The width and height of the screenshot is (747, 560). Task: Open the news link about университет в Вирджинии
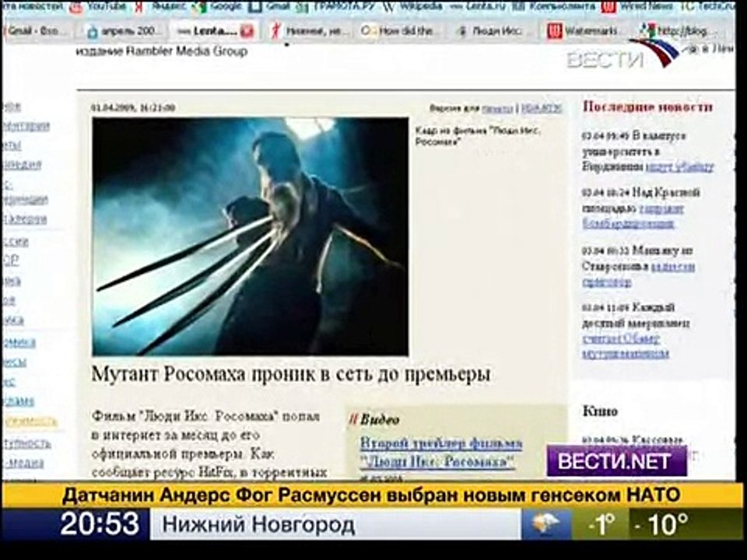click(680, 166)
